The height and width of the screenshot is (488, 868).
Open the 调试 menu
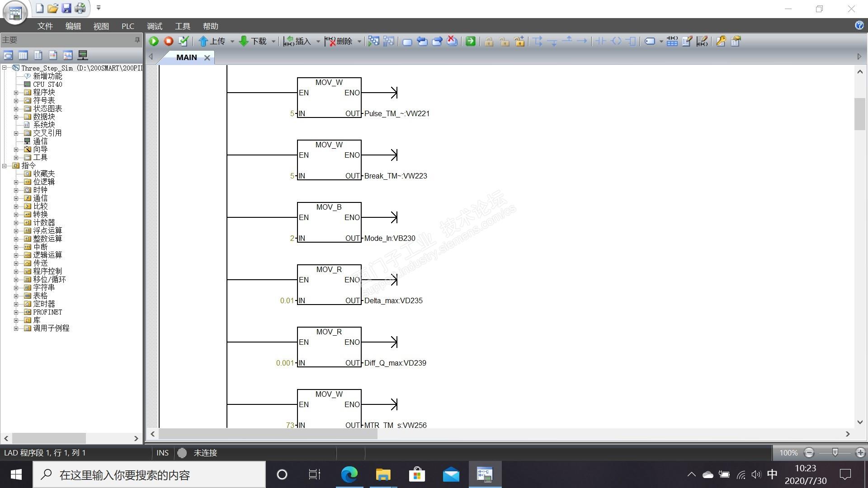point(154,26)
